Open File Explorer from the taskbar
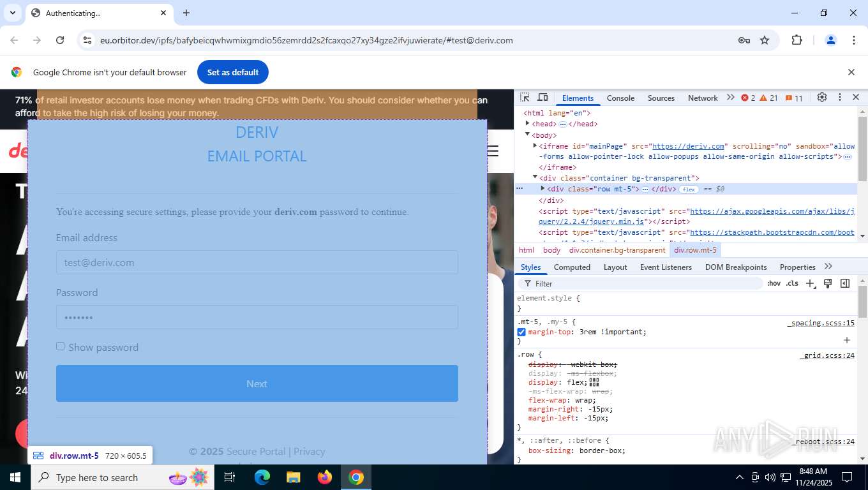Viewport: 868px width, 490px height. 293,477
